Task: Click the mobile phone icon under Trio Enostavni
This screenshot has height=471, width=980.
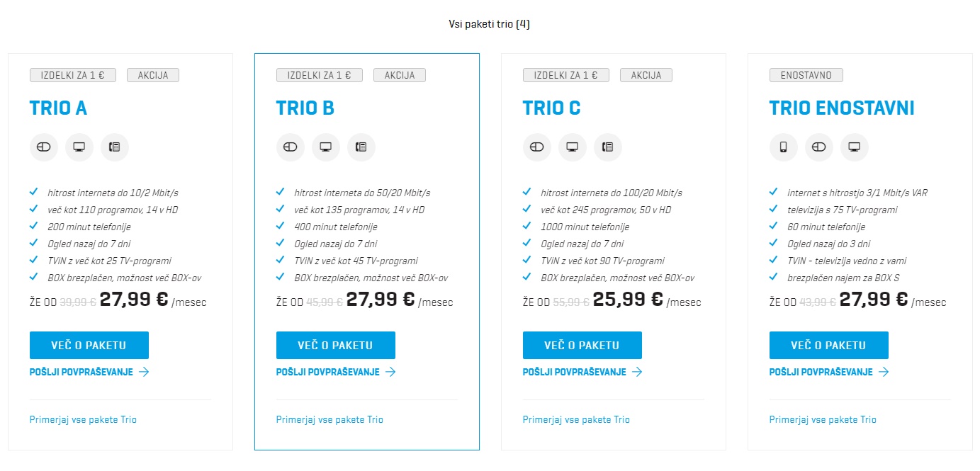Action: 784,147
